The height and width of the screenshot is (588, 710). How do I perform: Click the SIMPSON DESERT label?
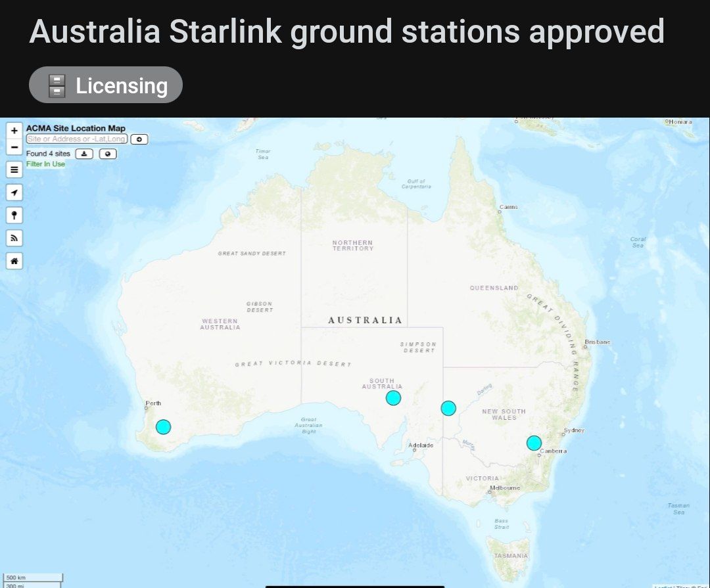(x=418, y=347)
